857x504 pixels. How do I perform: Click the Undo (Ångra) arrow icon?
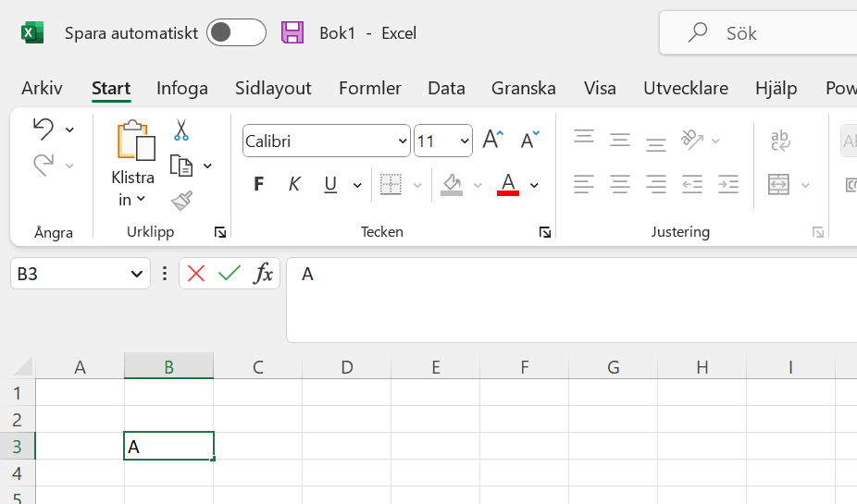(x=43, y=129)
